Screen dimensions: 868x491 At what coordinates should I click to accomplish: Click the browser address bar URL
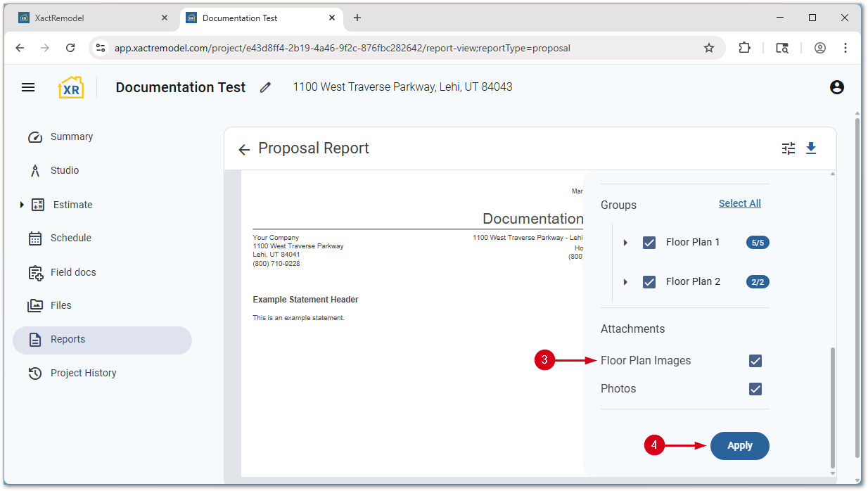click(342, 48)
